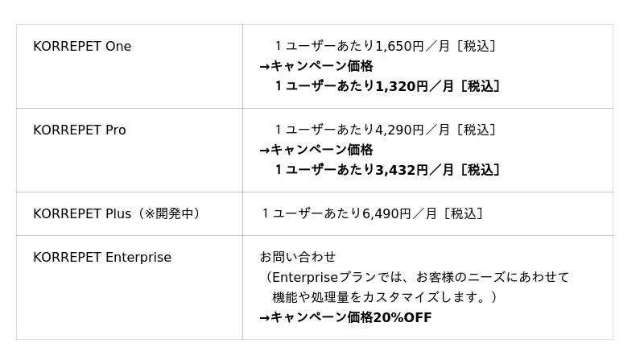The width and height of the screenshot is (644, 364).
Task: Click キャンペーン価格 label in the Pro row
Action: pos(322,151)
